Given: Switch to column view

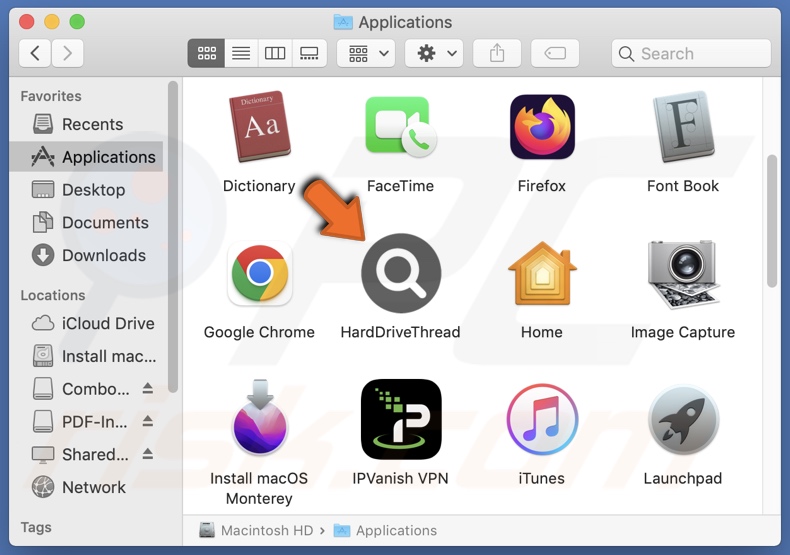Looking at the screenshot, I should point(275,53).
